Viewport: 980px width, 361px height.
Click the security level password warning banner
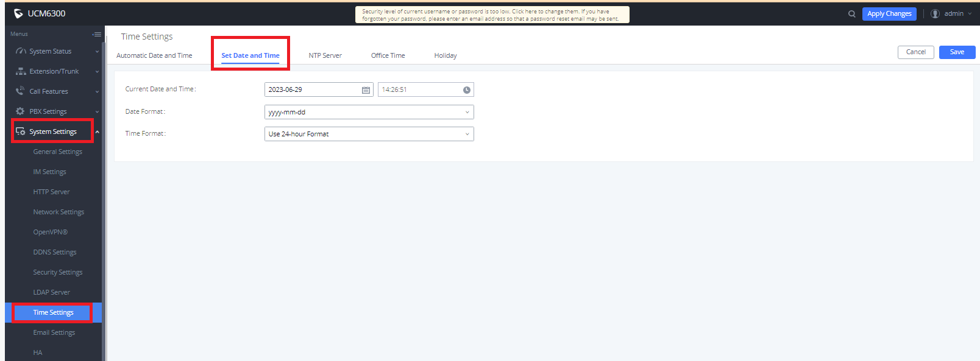tap(492, 15)
